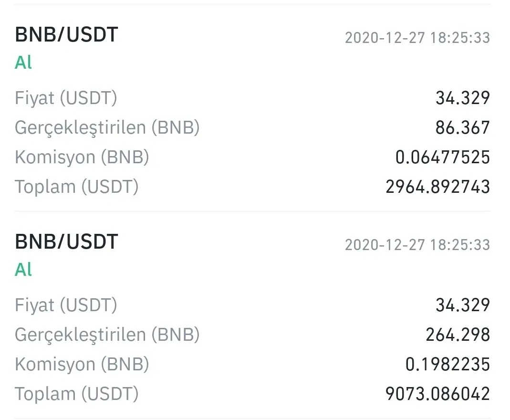The height and width of the screenshot is (420, 510).
Task: Open the second BNB/USDT trade title
Action: 66,241
